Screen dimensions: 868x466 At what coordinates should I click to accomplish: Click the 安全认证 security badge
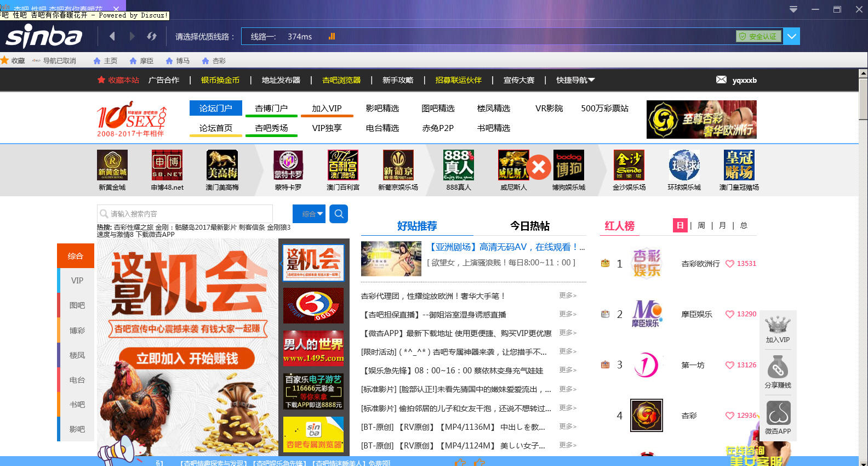click(758, 36)
